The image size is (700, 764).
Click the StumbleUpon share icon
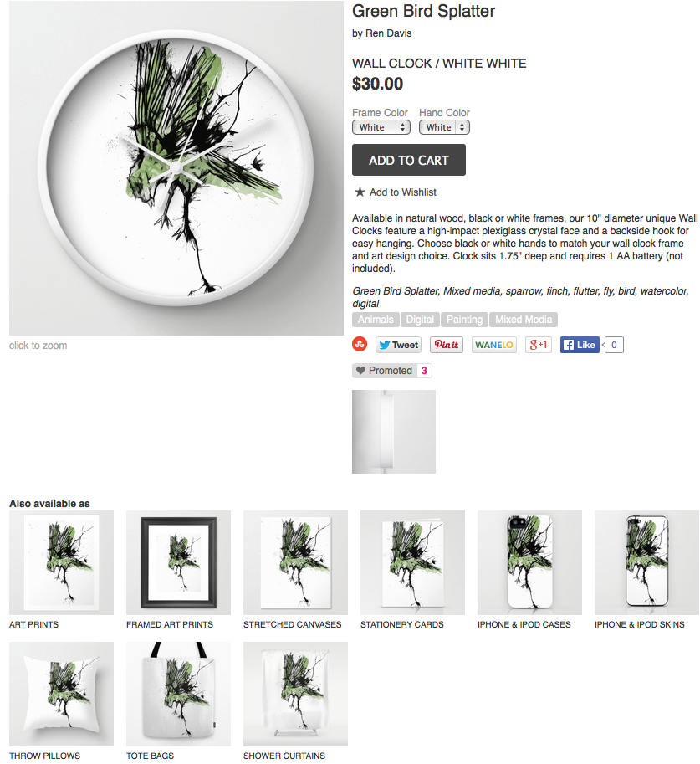360,344
